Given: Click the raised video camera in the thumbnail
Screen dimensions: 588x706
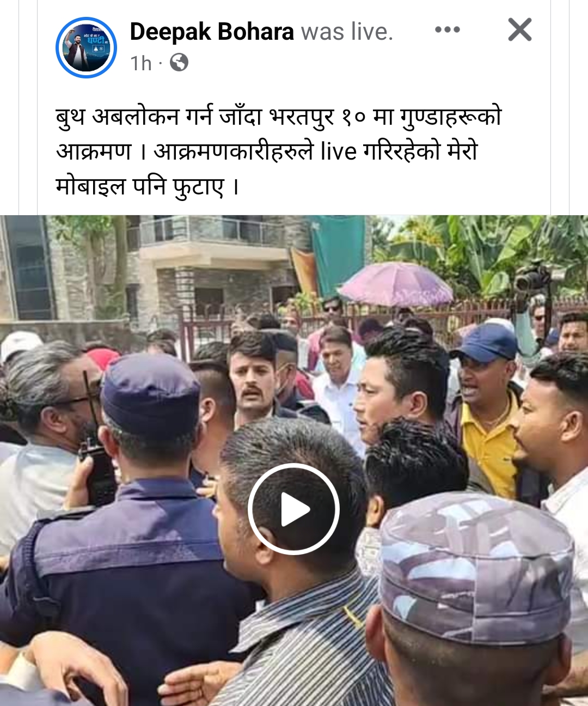Looking at the screenshot, I should click(535, 279).
